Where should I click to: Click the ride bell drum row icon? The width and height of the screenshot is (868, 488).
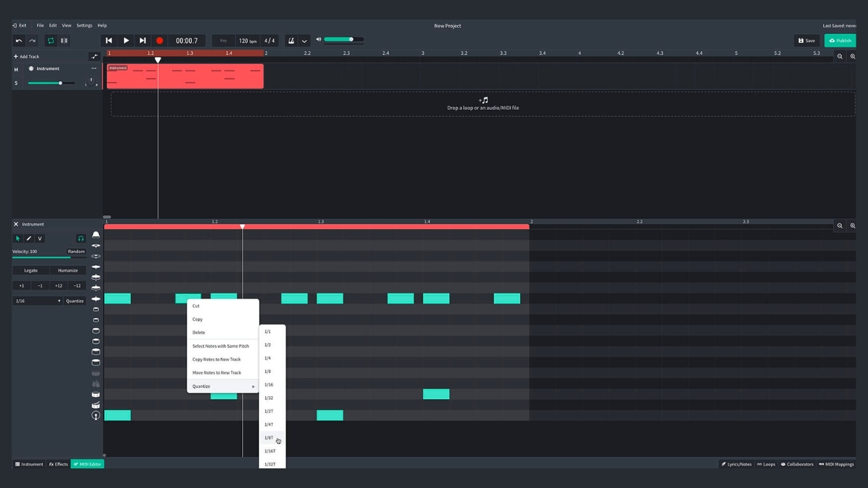(x=96, y=235)
